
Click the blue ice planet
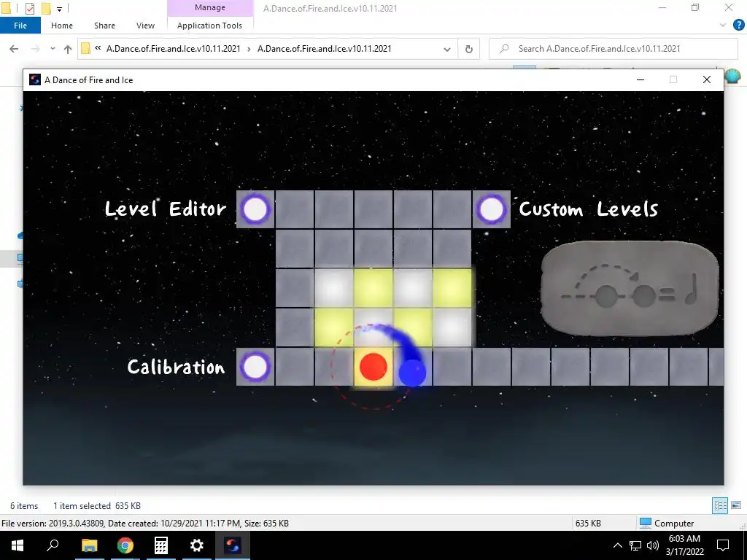[x=412, y=373]
